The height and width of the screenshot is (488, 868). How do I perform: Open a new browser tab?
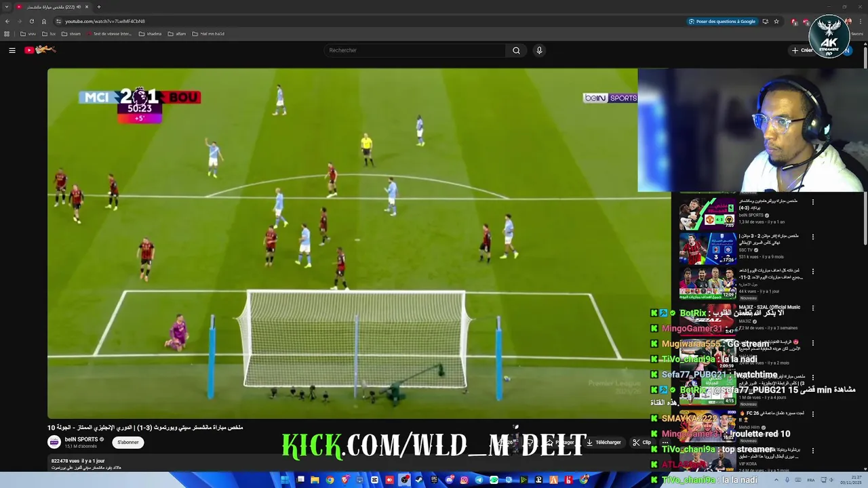pos(99,7)
